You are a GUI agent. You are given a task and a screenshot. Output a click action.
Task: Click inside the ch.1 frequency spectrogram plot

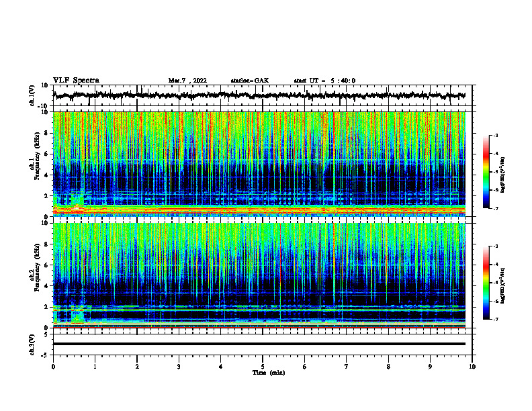[x=259, y=164]
